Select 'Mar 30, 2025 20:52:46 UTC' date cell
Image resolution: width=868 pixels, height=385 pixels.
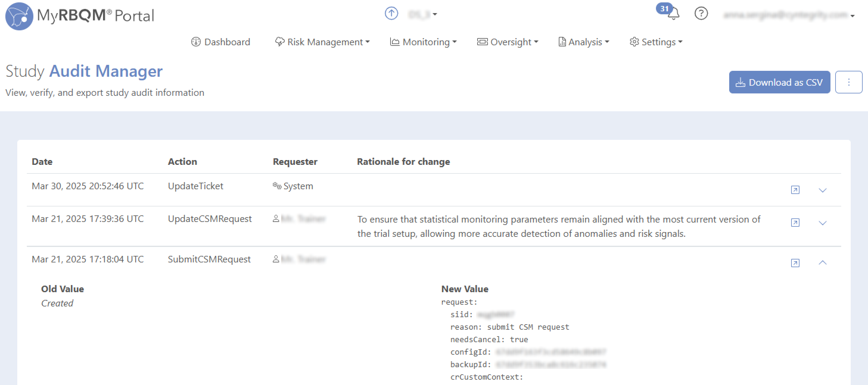pos(88,186)
